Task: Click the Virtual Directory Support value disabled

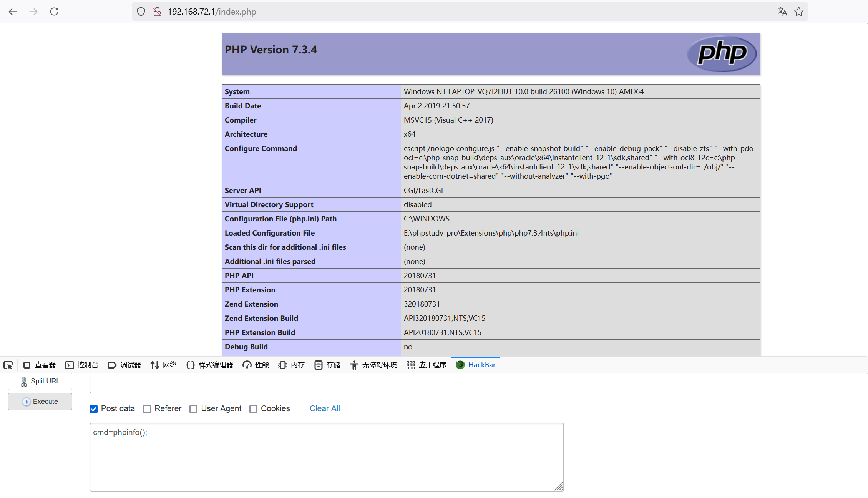Action: point(418,204)
